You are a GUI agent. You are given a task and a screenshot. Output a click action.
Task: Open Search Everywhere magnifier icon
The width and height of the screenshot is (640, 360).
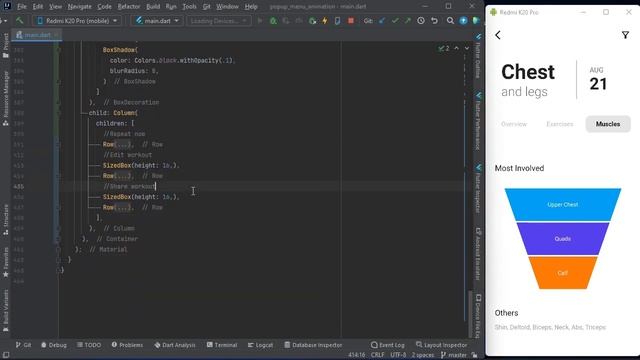pyautogui.click(x=450, y=20)
